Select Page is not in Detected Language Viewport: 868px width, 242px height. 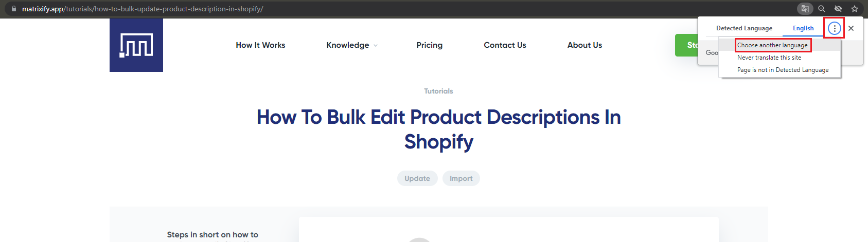(783, 70)
